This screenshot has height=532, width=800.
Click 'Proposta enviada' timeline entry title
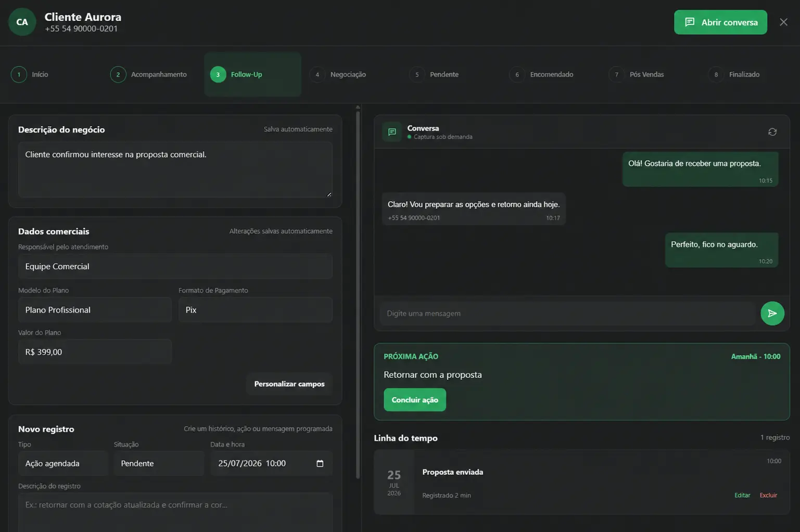(x=452, y=472)
